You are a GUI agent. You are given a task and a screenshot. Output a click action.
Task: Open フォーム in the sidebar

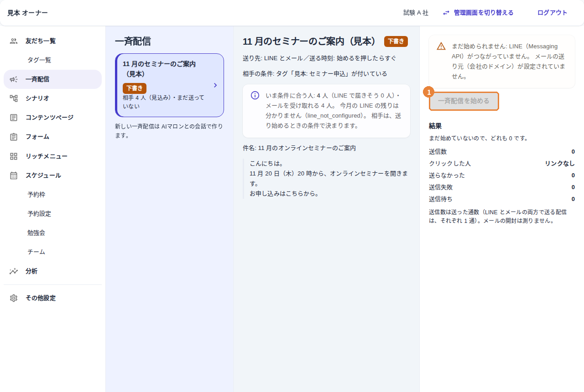point(52,137)
